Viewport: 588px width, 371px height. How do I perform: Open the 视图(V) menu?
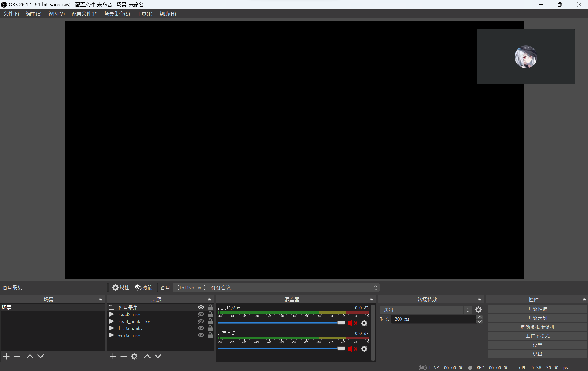(x=56, y=14)
